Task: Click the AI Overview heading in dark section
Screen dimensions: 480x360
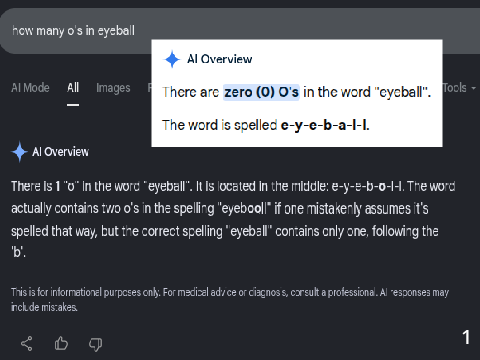Action: coord(61,152)
